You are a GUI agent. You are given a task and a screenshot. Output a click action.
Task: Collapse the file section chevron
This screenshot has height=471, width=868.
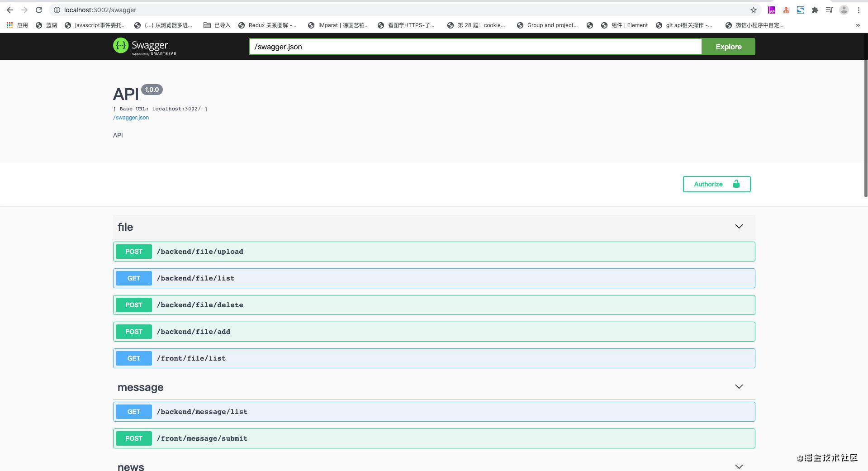[x=739, y=226]
